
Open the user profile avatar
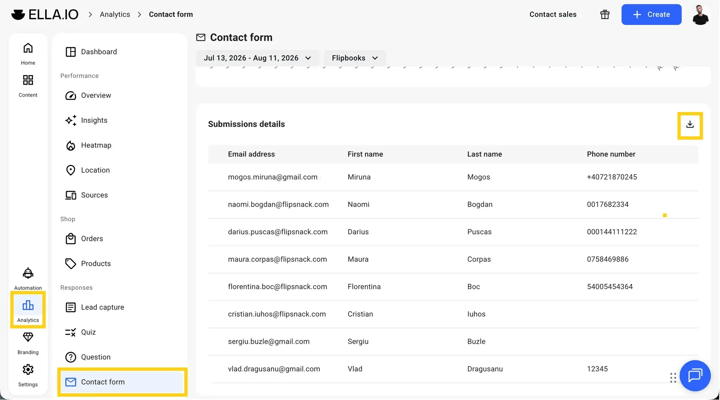[x=700, y=14]
